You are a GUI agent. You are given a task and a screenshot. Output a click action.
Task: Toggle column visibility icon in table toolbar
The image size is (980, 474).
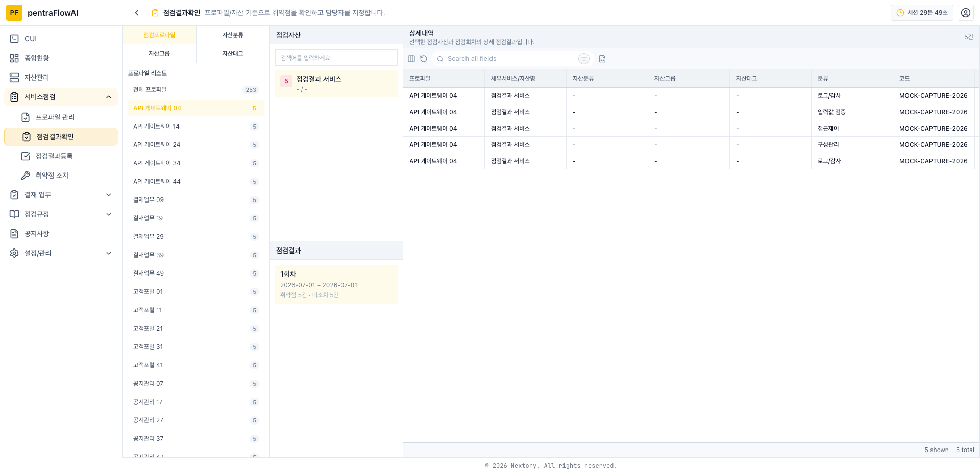coord(411,59)
